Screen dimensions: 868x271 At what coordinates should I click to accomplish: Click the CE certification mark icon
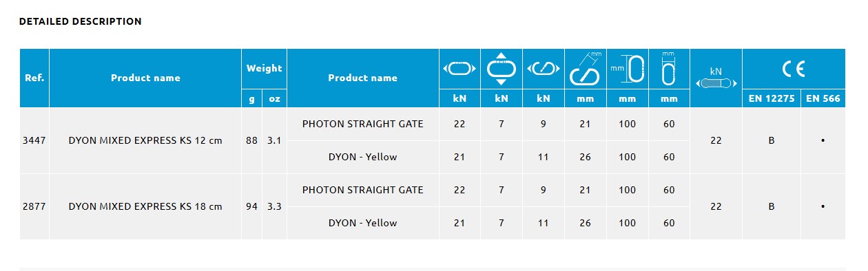pos(794,69)
